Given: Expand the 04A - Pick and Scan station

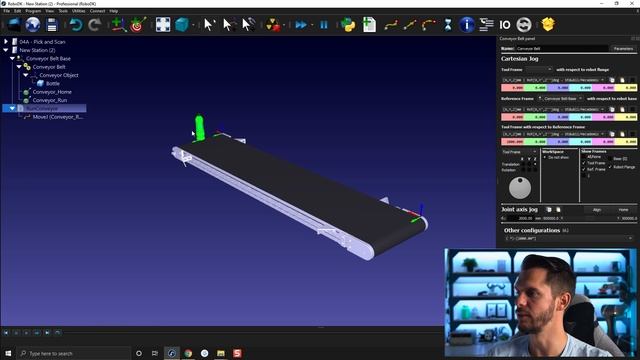Looking at the screenshot, I should point(6,42).
